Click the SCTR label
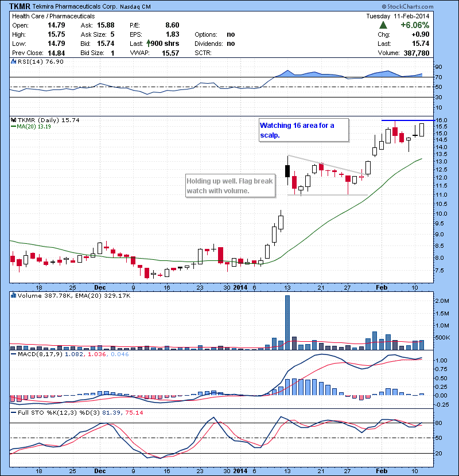This screenshot has height=476, width=459. pos(203,53)
